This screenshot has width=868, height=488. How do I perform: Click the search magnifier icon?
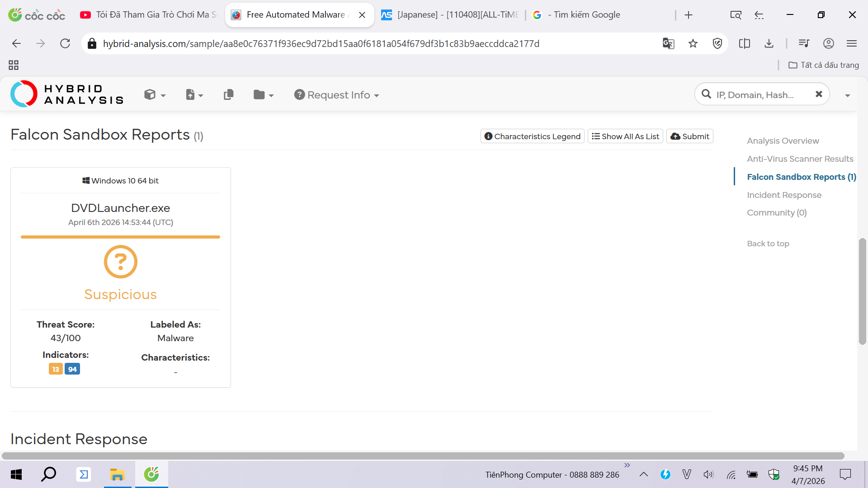(706, 94)
